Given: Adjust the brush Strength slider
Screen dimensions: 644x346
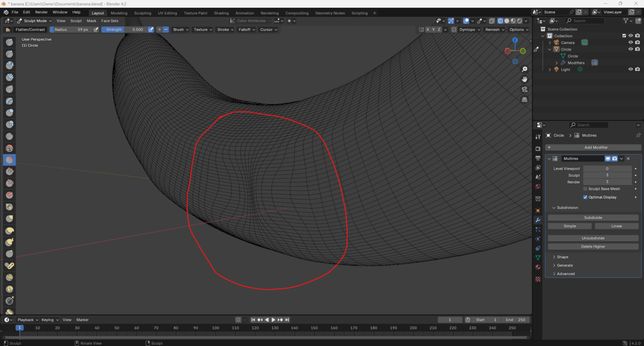Looking at the screenshot, I should [x=124, y=30].
